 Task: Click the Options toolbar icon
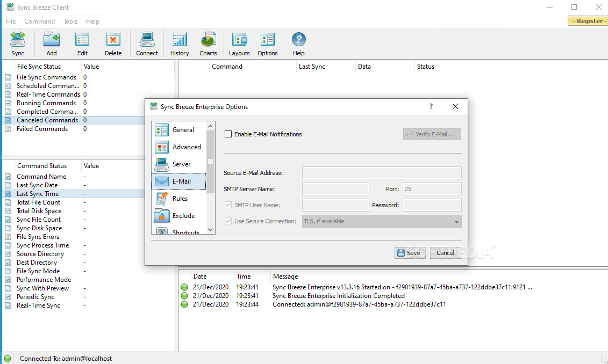click(268, 40)
